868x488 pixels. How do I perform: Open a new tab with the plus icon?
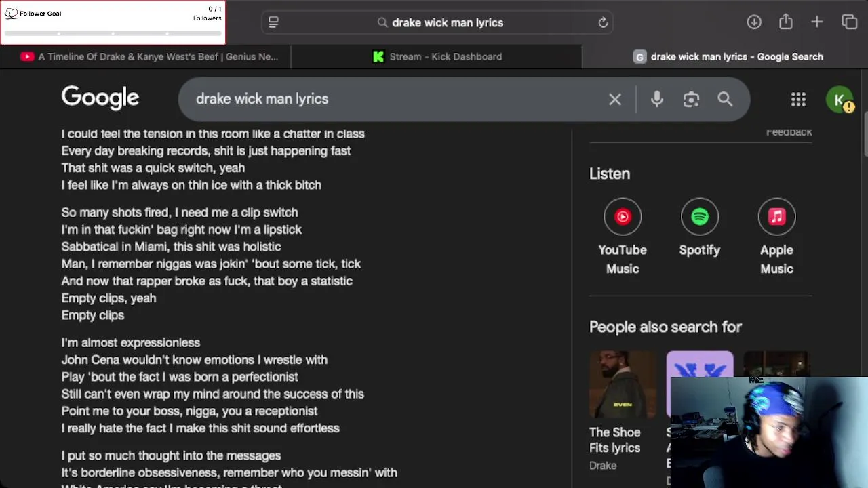pos(817,22)
